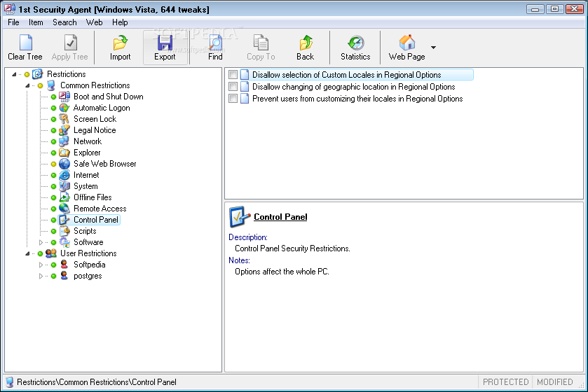
Task: Select the Boot and Shut Down icon
Action: click(64, 97)
